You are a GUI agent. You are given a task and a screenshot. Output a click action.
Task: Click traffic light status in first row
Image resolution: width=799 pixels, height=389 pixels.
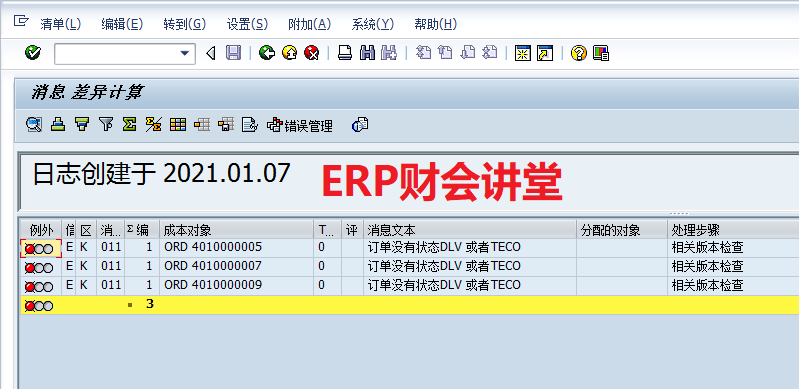point(39,249)
